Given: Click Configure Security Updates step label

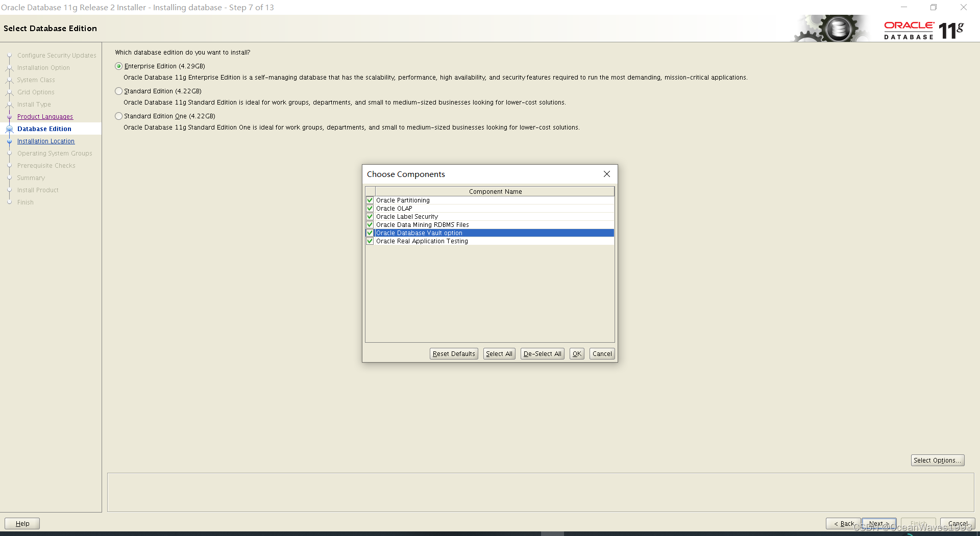Looking at the screenshot, I should coord(57,56).
